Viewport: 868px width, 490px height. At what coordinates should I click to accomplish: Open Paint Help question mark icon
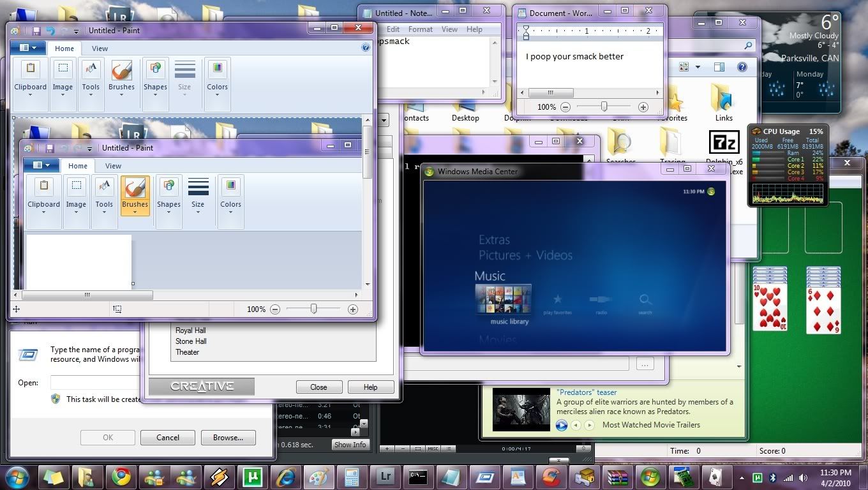[x=366, y=47]
